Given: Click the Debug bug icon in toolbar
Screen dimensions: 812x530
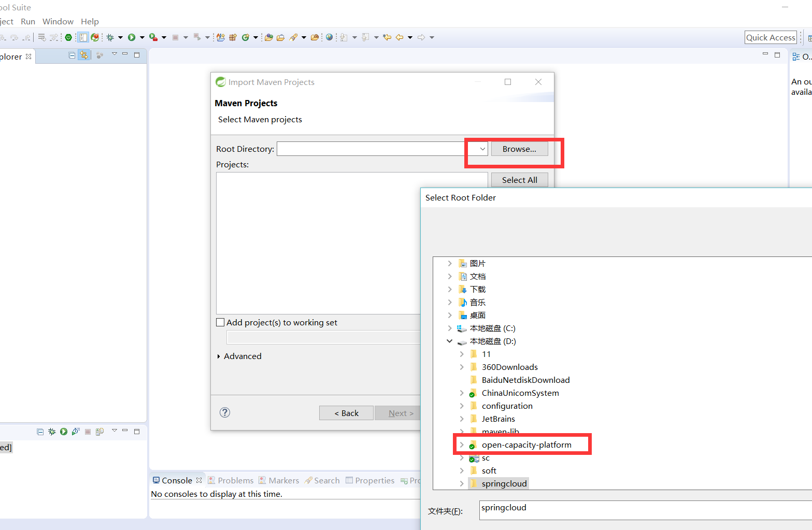Looking at the screenshot, I should pyautogui.click(x=110, y=37).
